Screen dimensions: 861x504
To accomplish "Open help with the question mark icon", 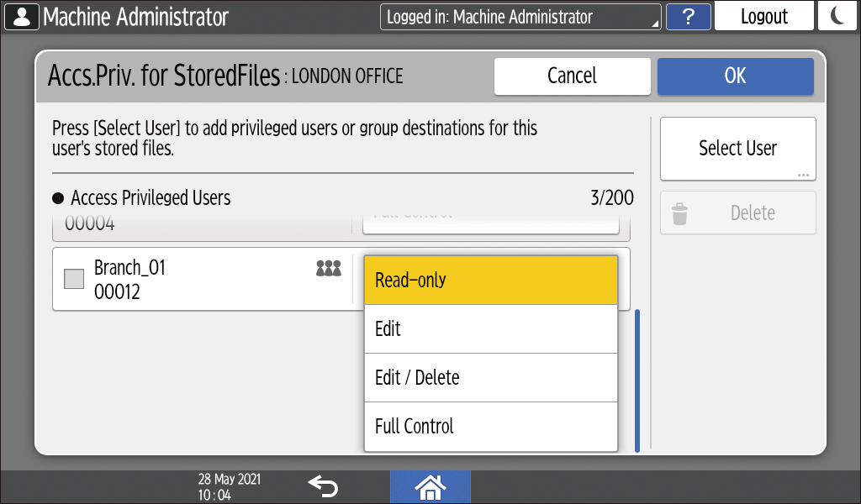I will (x=688, y=17).
